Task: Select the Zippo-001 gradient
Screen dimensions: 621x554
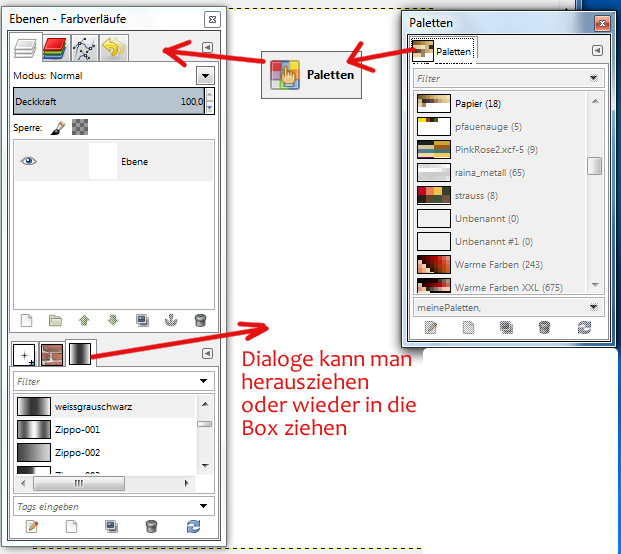Action: (105, 430)
